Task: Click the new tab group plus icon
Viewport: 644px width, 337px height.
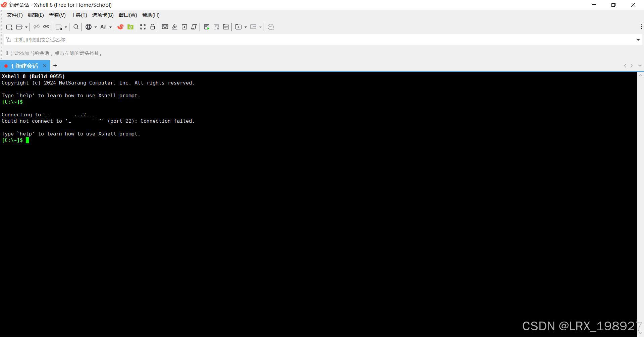Action: click(x=238, y=27)
